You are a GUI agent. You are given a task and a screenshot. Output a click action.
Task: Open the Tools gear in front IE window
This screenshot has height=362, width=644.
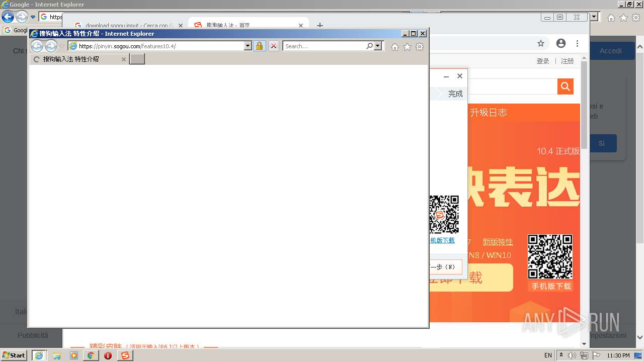coord(420,47)
